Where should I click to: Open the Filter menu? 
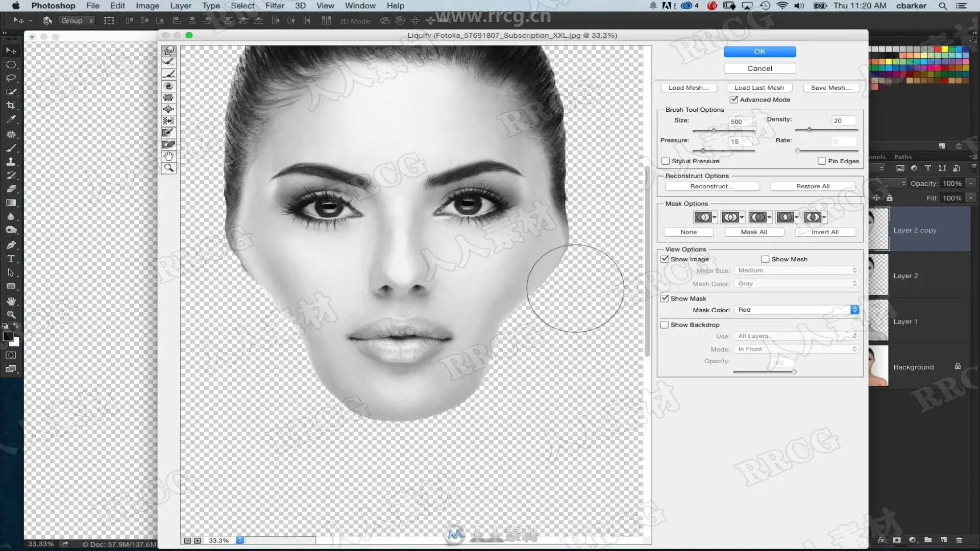(275, 6)
